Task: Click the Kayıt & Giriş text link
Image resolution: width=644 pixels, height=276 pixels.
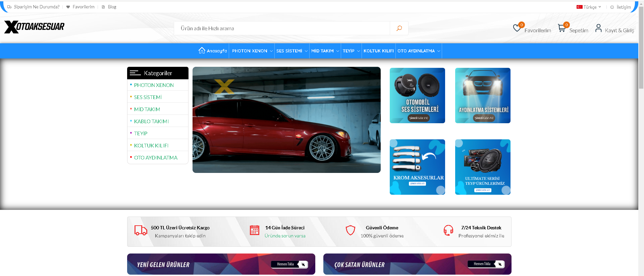Action: (619, 30)
